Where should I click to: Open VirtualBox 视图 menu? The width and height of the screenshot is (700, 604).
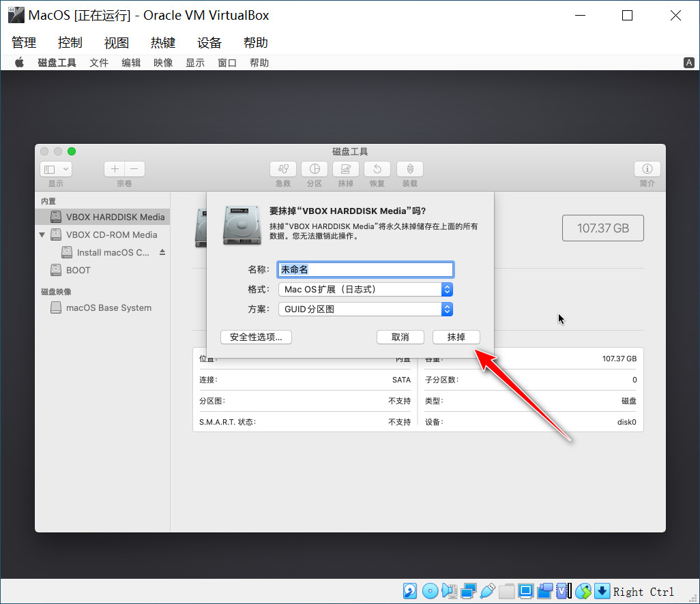117,43
